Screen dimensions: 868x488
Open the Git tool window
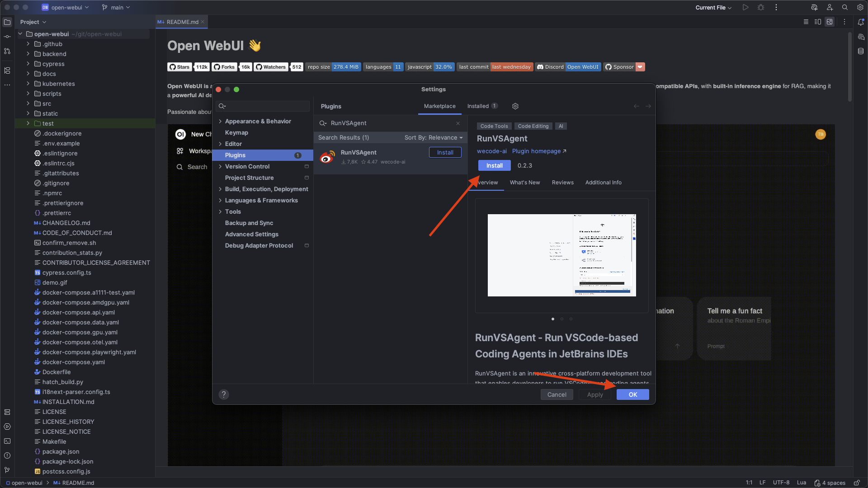tap(7, 470)
